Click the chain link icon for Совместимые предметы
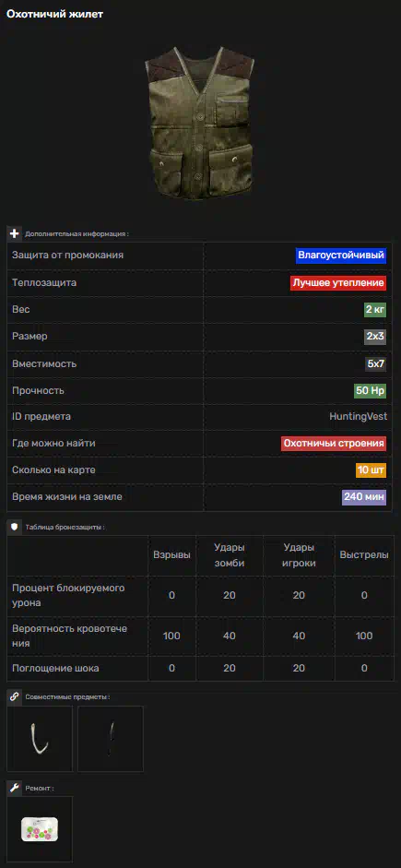The height and width of the screenshot is (868, 401). pos(15,697)
